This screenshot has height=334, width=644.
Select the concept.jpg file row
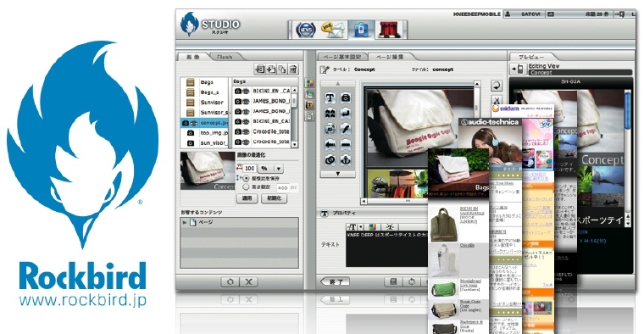coord(204,122)
